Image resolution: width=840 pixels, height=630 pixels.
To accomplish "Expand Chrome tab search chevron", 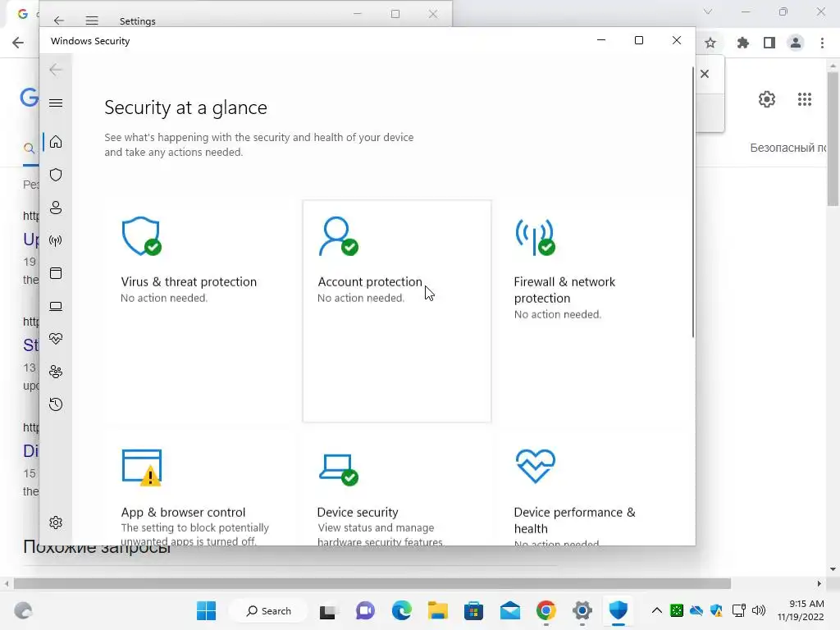I will 708,11.
